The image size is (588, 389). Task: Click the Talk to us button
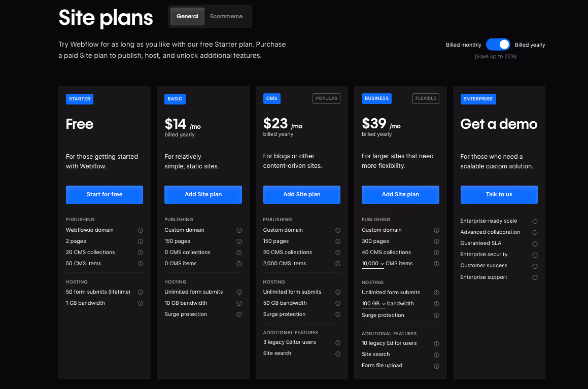[x=499, y=195]
